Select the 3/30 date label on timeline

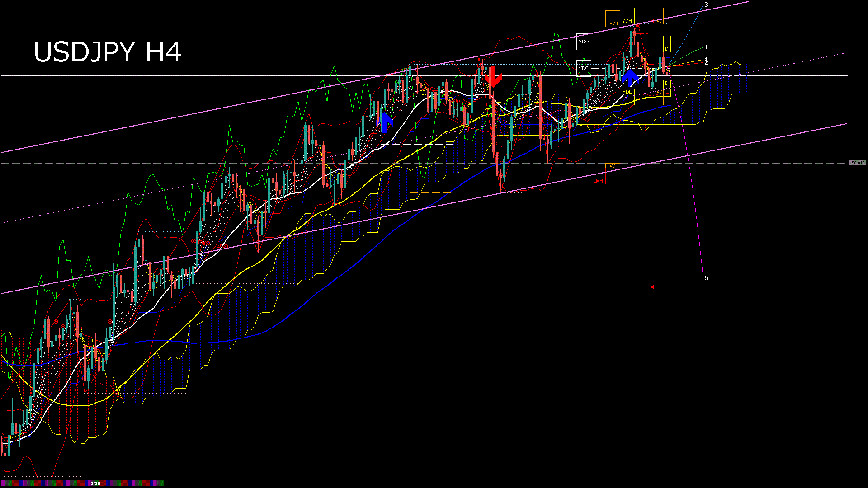[95, 484]
